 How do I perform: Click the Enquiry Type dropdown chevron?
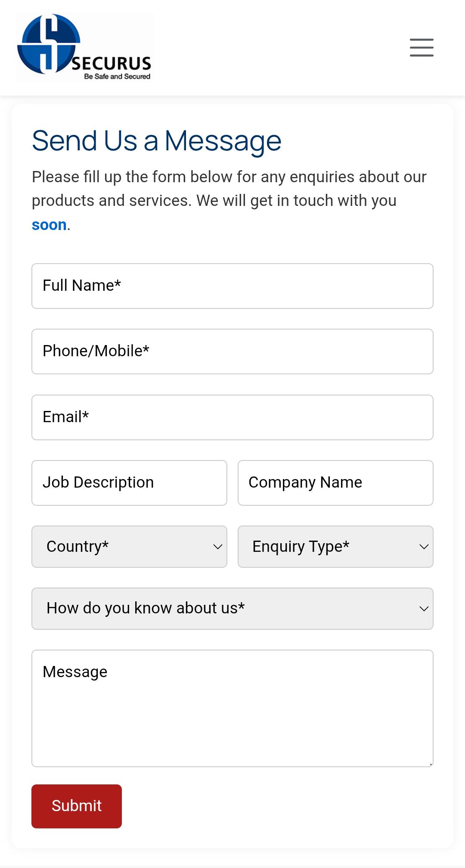tap(423, 546)
